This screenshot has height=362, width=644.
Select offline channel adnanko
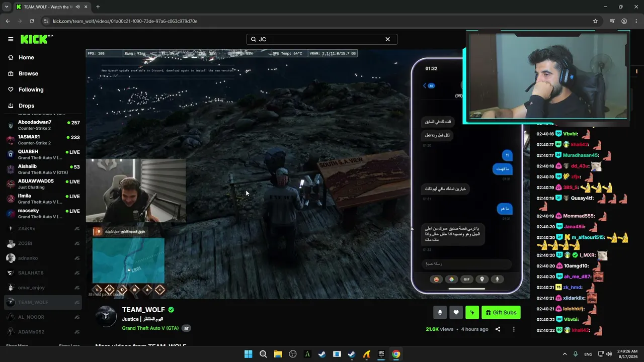point(43,258)
